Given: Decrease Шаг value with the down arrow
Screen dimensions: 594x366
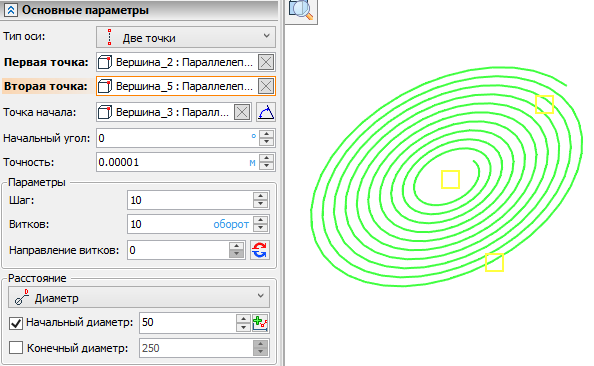Looking at the screenshot, I should [261, 204].
